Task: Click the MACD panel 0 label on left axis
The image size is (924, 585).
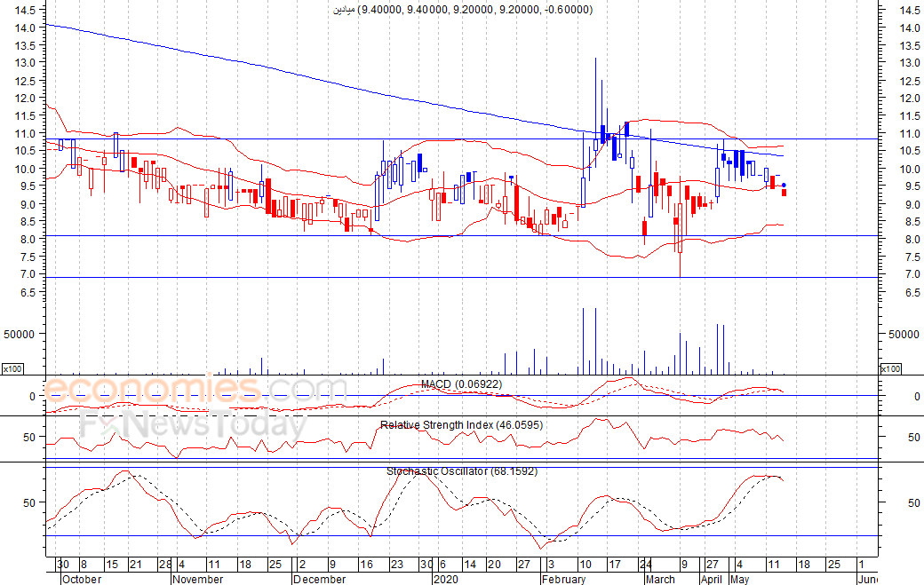Action: click(x=32, y=397)
